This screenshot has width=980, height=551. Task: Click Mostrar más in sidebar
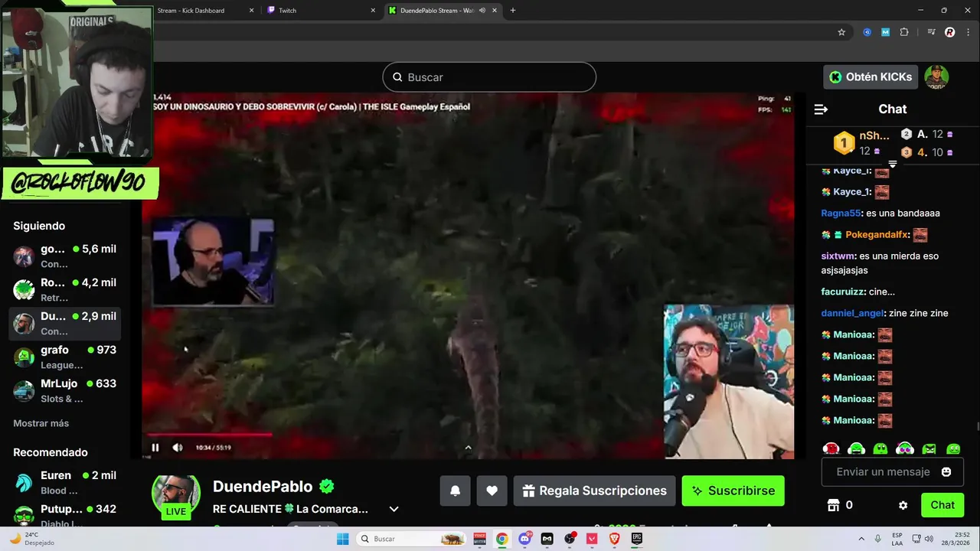click(41, 423)
